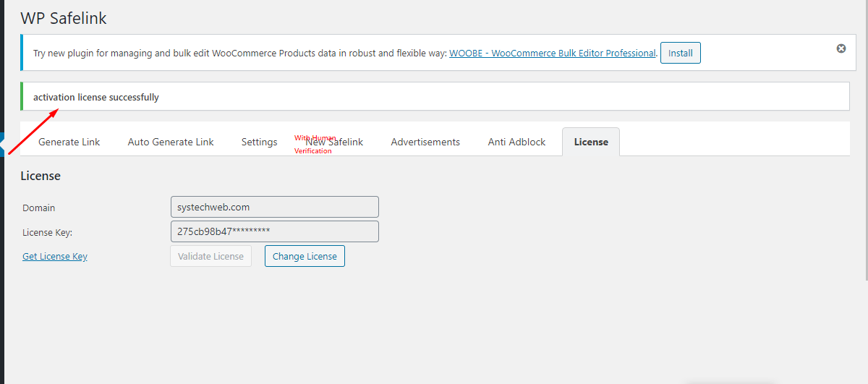Open WOOBE - WooCommerce Bulk Editor Professional link
The image size is (868, 384).
click(x=553, y=53)
